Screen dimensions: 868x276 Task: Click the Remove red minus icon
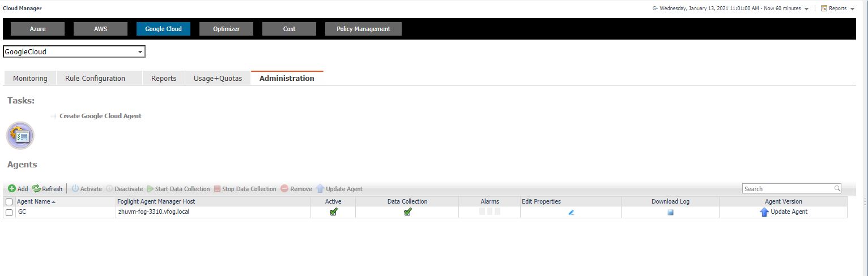pyautogui.click(x=284, y=189)
